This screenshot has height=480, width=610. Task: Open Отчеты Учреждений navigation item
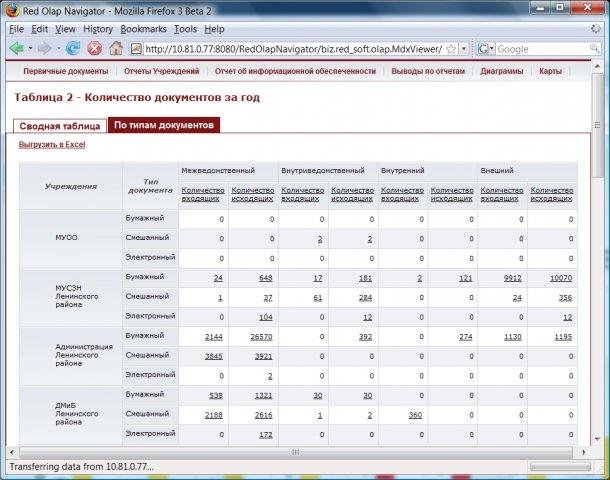click(x=161, y=71)
